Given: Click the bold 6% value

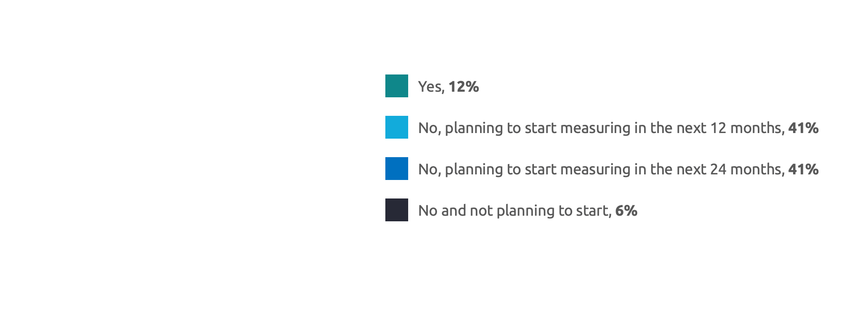Looking at the screenshot, I should [x=626, y=211].
